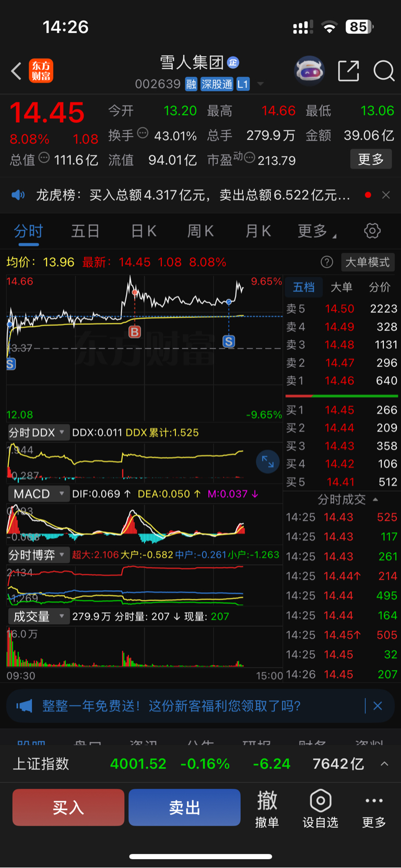Switch to 五日 chart tab
This screenshot has width=401, height=868.
(x=85, y=231)
